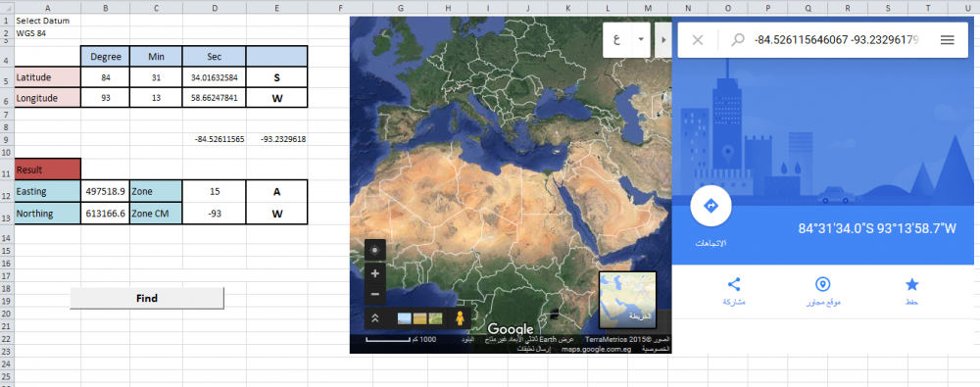Select column F header

tap(340, 7)
